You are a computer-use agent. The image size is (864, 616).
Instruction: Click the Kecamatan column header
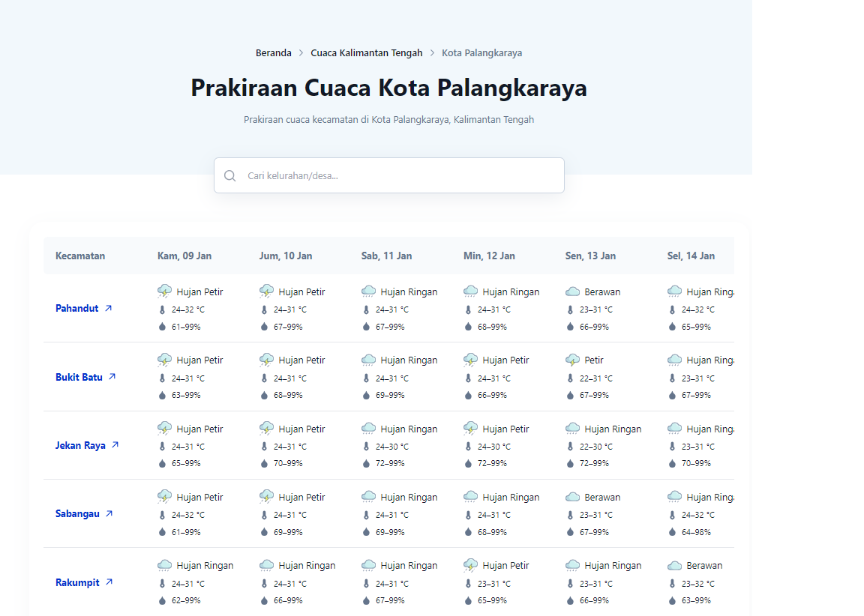80,256
